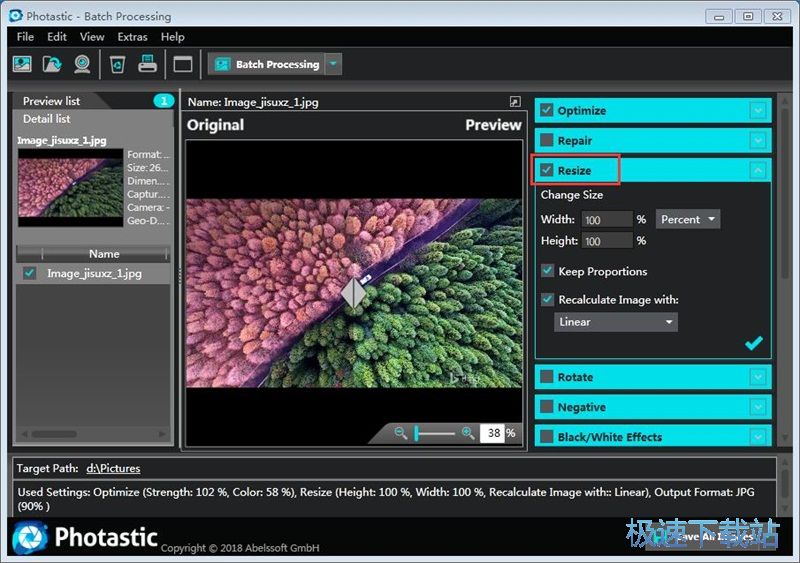Click the fullscreen window toolbar icon
The width and height of the screenshot is (800, 563).
182,64
